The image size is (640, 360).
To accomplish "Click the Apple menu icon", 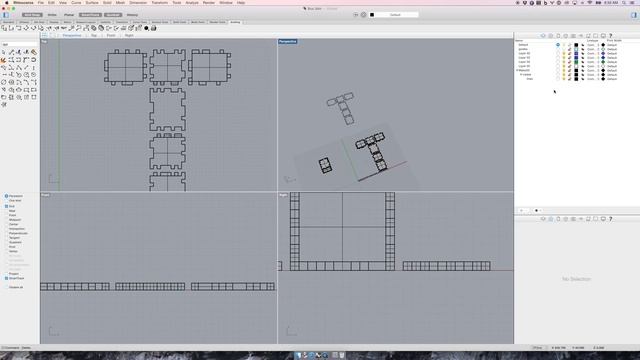I will (x=6, y=2).
